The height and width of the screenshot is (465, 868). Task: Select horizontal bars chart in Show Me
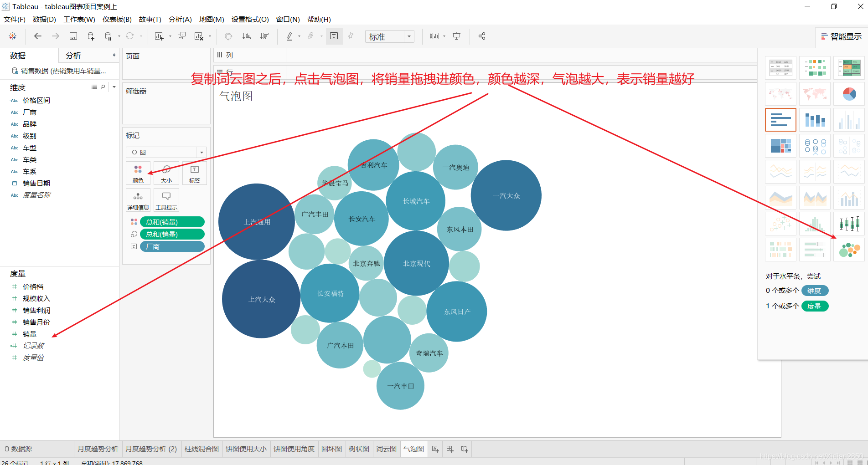pos(780,120)
